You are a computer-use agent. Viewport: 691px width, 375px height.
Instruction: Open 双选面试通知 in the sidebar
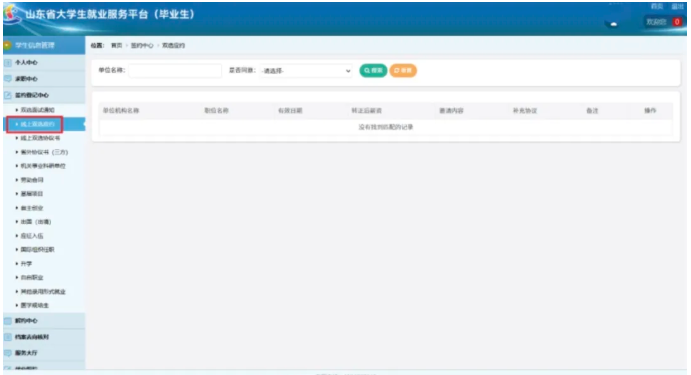coord(37,110)
